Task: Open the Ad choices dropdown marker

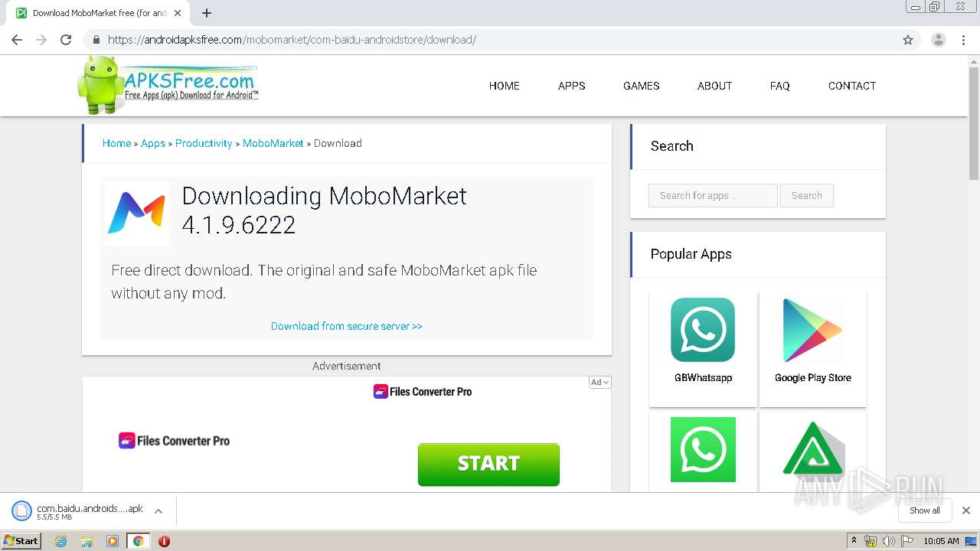Action: [x=599, y=382]
